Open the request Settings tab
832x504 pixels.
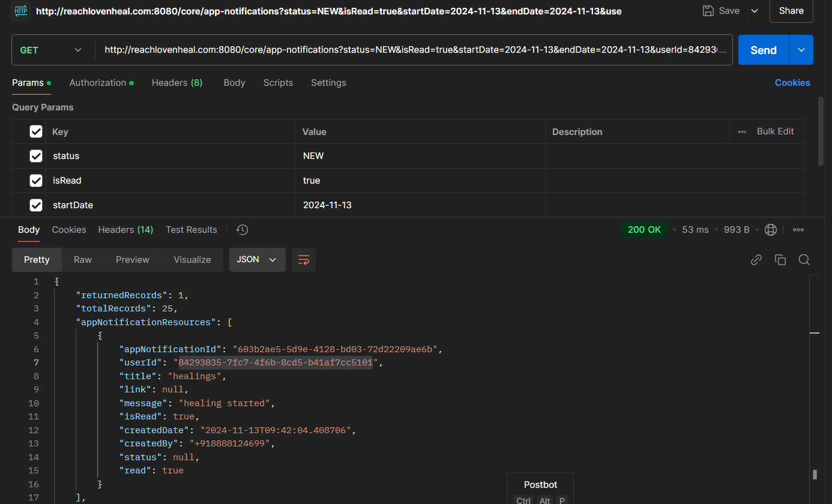[x=328, y=83]
